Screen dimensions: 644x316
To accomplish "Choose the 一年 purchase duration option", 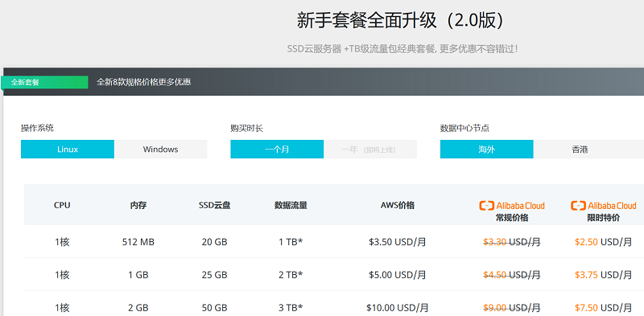I will (370, 150).
